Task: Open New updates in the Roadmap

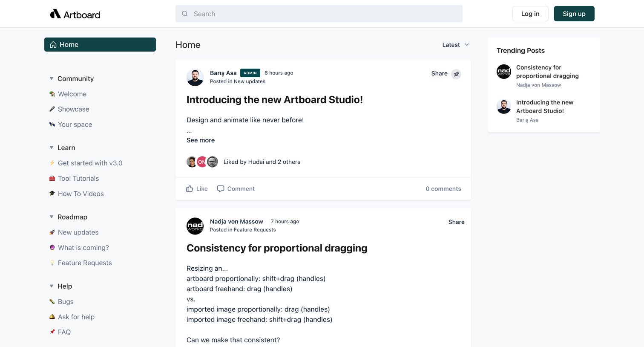Action: (78, 232)
